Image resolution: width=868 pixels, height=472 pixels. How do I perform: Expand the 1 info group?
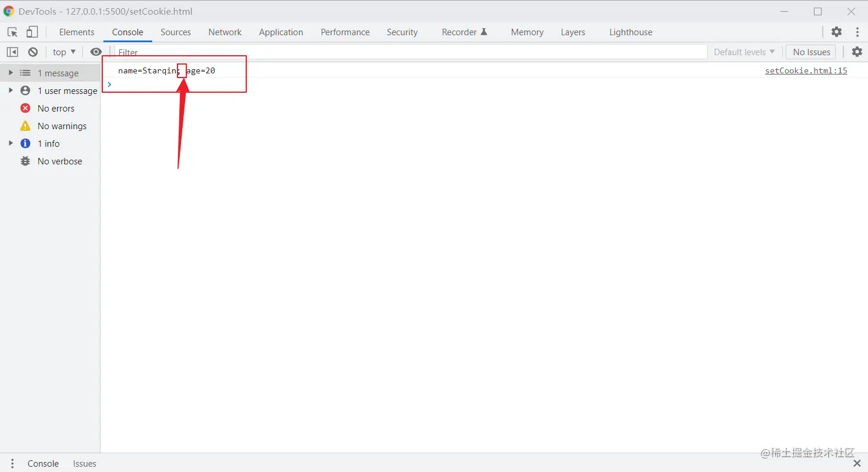point(11,143)
